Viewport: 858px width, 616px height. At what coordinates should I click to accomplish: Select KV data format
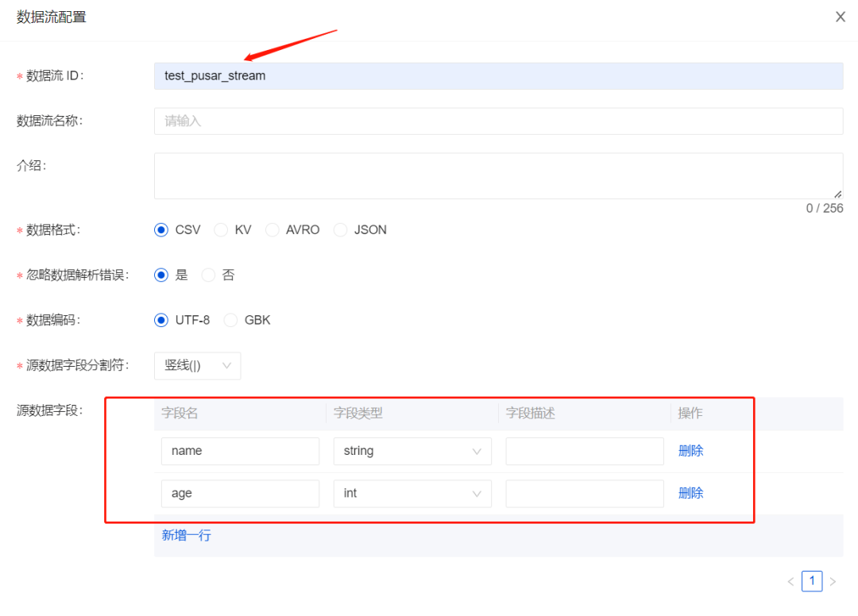pyautogui.click(x=222, y=230)
